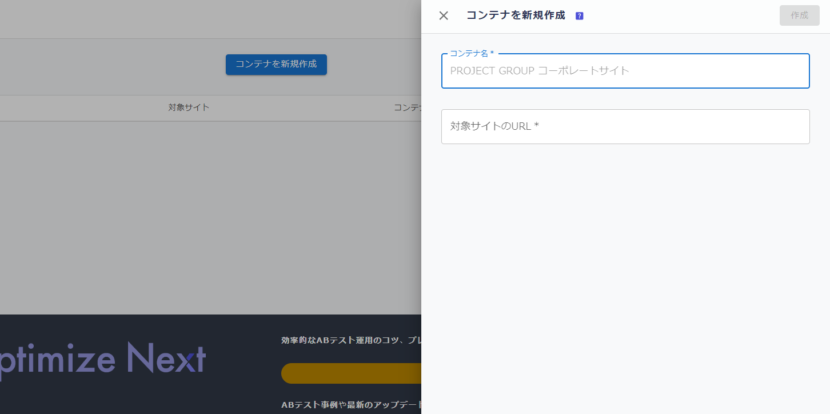The width and height of the screenshot is (830, 414).
Task: Click the コンテナを新規作成 panel heading
Action: pyautogui.click(x=515, y=16)
